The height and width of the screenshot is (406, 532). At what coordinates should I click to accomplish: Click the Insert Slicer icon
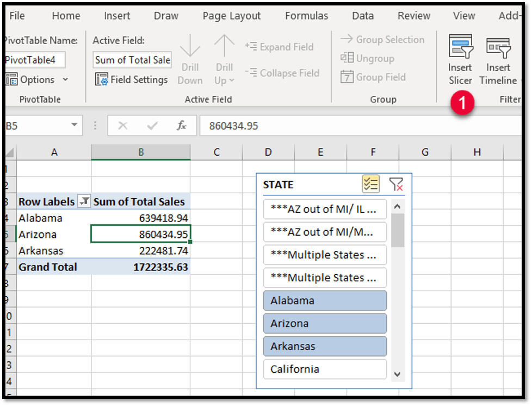pyautogui.click(x=460, y=47)
